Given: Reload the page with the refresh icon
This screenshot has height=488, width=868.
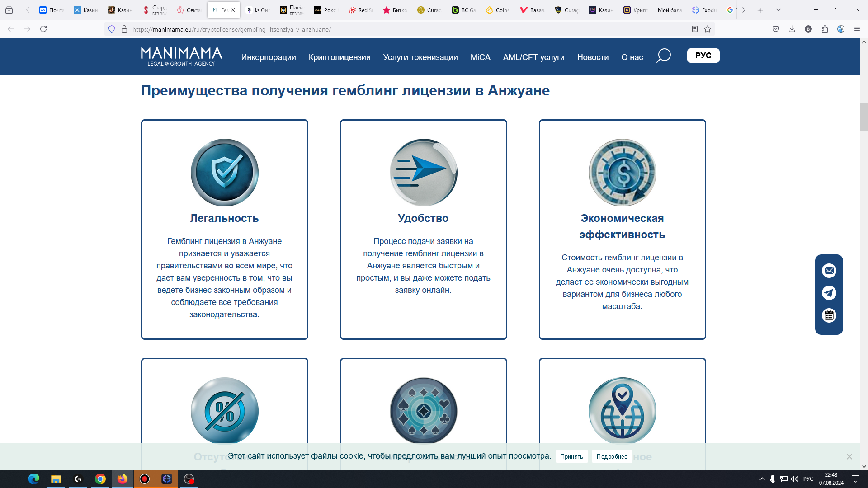Looking at the screenshot, I should [x=43, y=29].
